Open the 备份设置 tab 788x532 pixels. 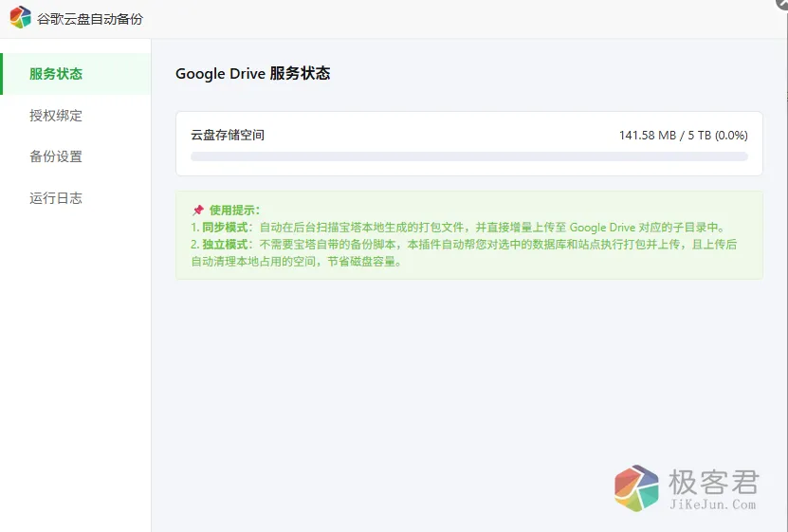(x=75, y=156)
